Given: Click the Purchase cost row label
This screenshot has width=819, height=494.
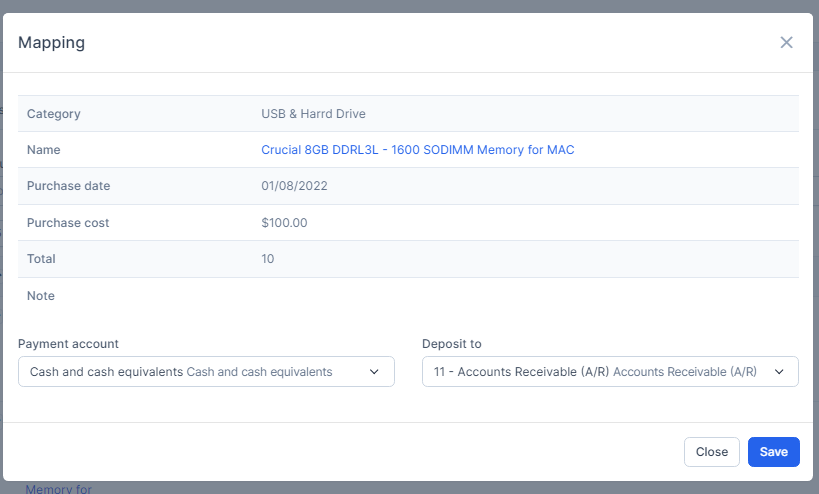Looking at the screenshot, I should click(x=68, y=223).
